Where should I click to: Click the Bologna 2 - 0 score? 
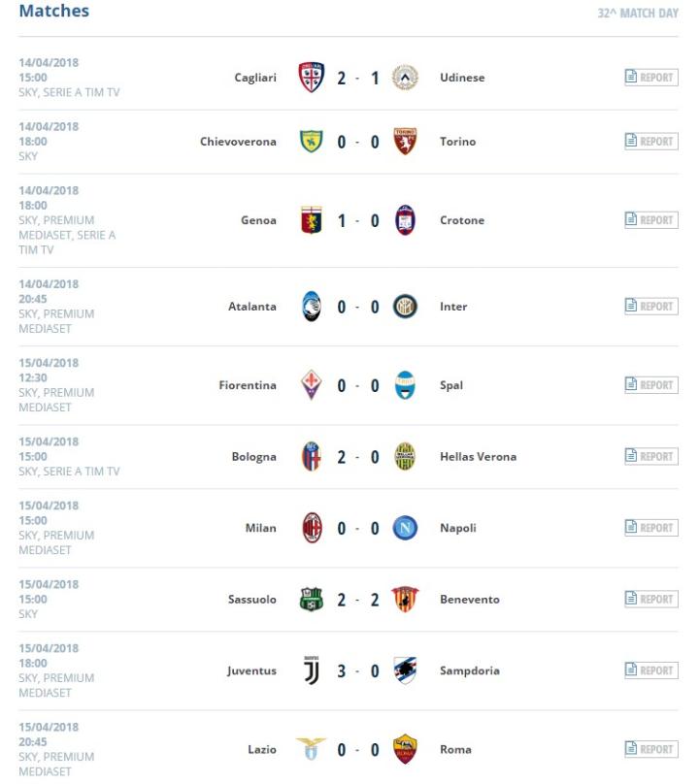click(x=357, y=457)
